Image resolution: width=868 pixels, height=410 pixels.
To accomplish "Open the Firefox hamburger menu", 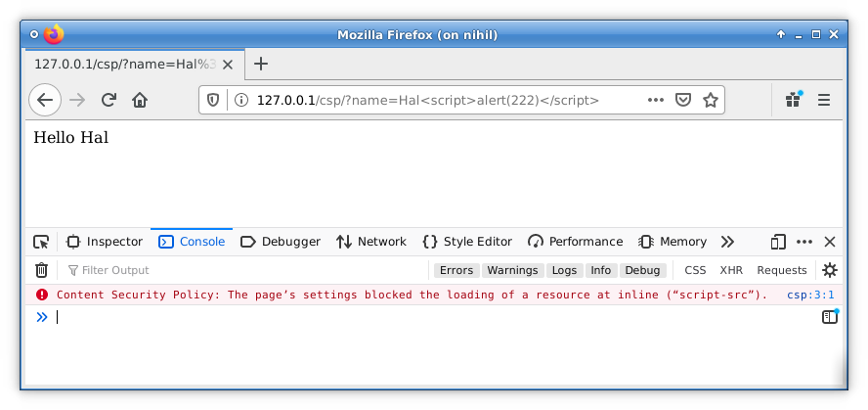I will tap(824, 100).
